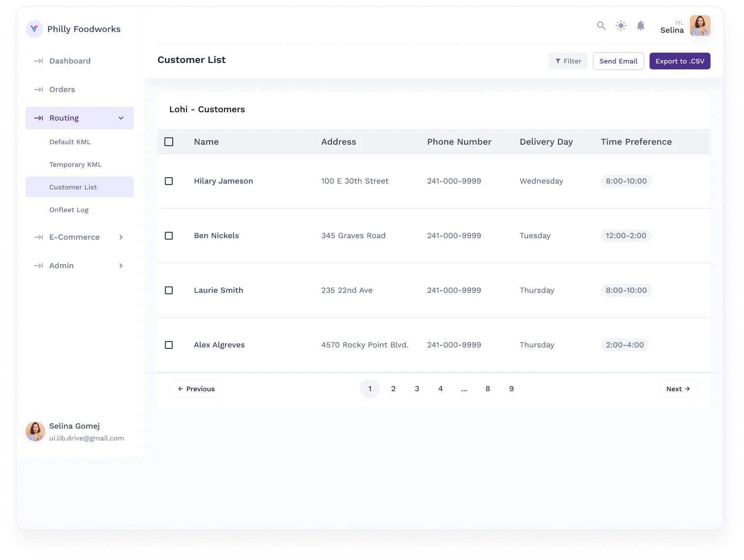Screen dimensions: 744x560
Task: Click the Philly Foodworks logo icon
Action: click(x=34, y=29)
